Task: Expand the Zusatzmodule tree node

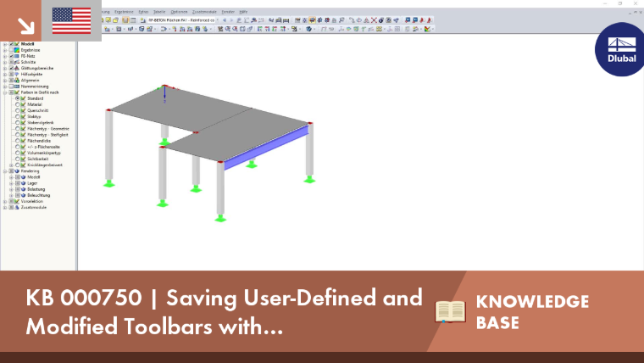Action: (x=5, y=208)
